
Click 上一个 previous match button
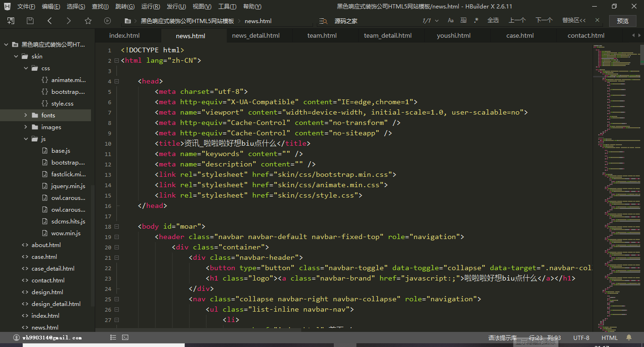click(517, 20)
